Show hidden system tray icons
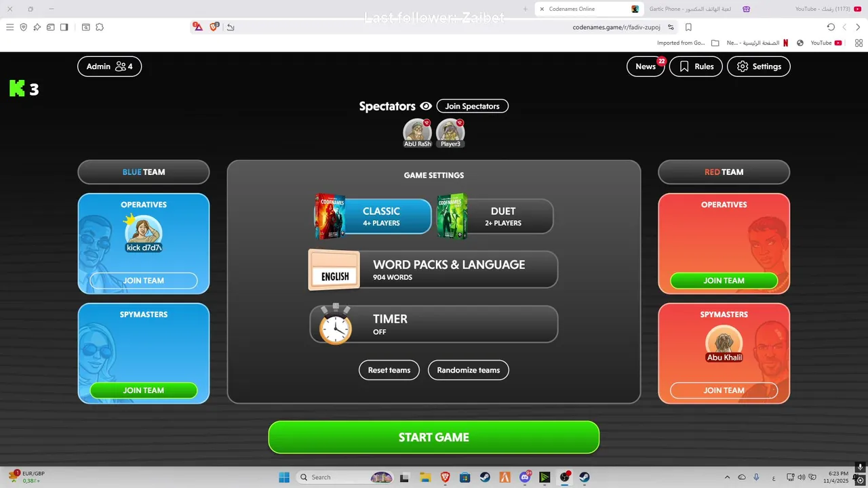This screenshot has width=868, height=488. pos(727,477)
